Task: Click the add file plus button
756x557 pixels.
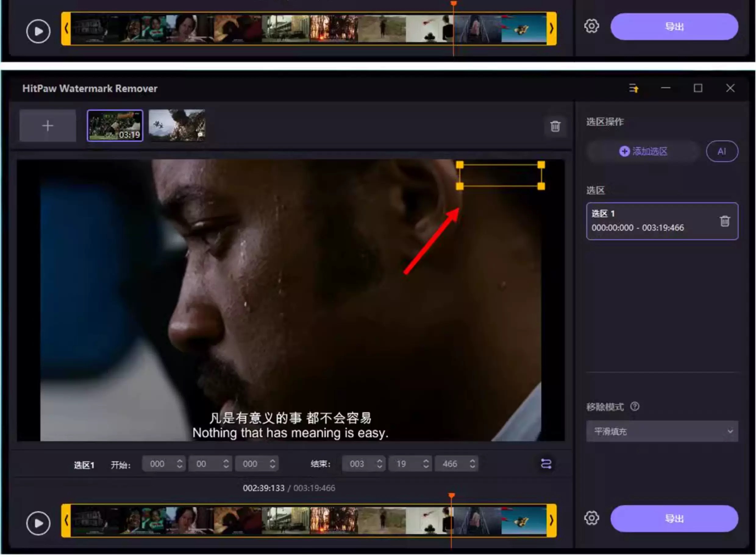Action: click(x=48, y=126)
